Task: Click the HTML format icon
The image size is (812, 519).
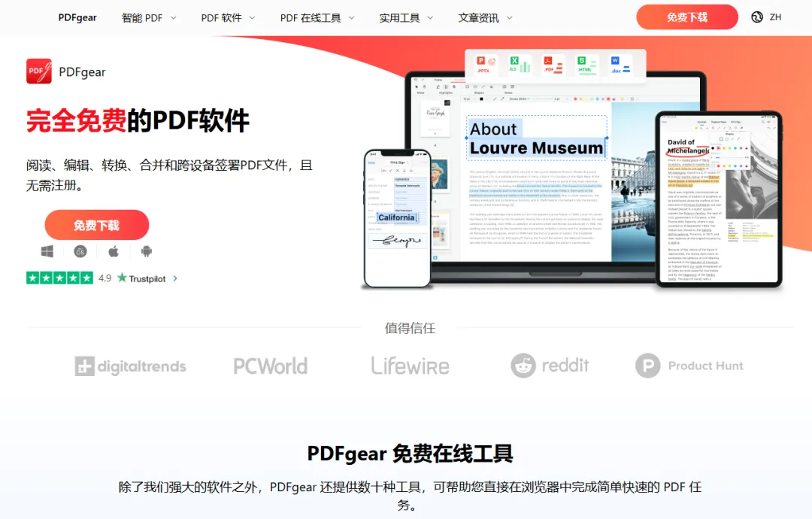Action: [586, 65]
